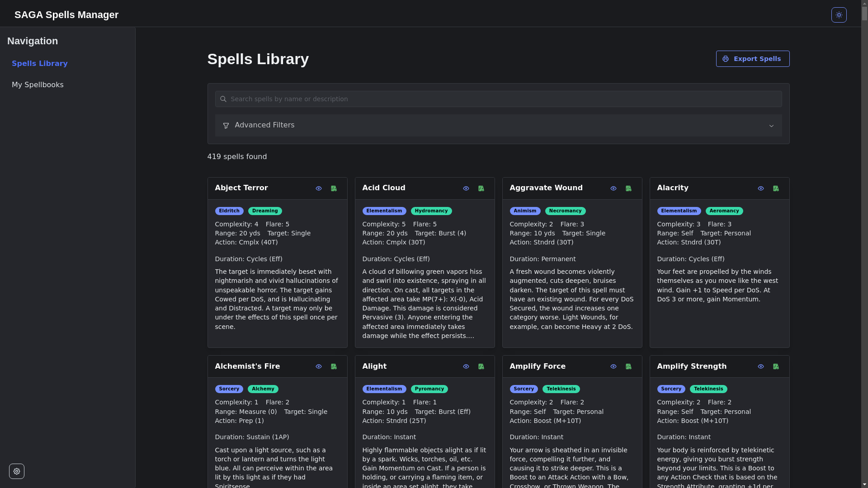
Task: Click the Amplify Force card title
Action: (538, 366)
